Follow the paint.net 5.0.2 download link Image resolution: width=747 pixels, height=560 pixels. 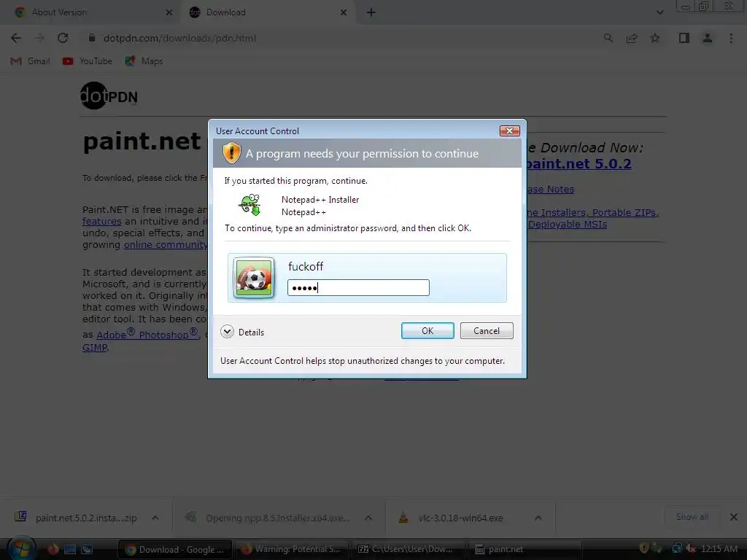click(578, 164)
